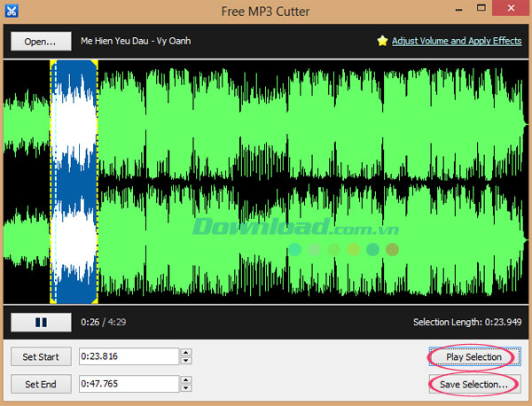The width and height of the screenshot is (532, 406).
Task: Click the Set Start button
Action: tap(41, 357)
